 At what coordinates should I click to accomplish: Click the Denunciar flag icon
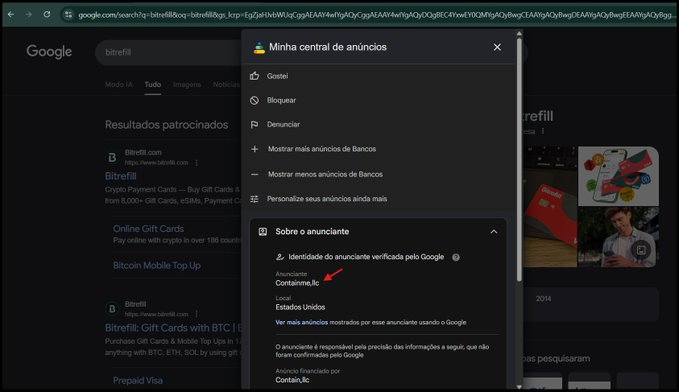(x=255, y=124)
